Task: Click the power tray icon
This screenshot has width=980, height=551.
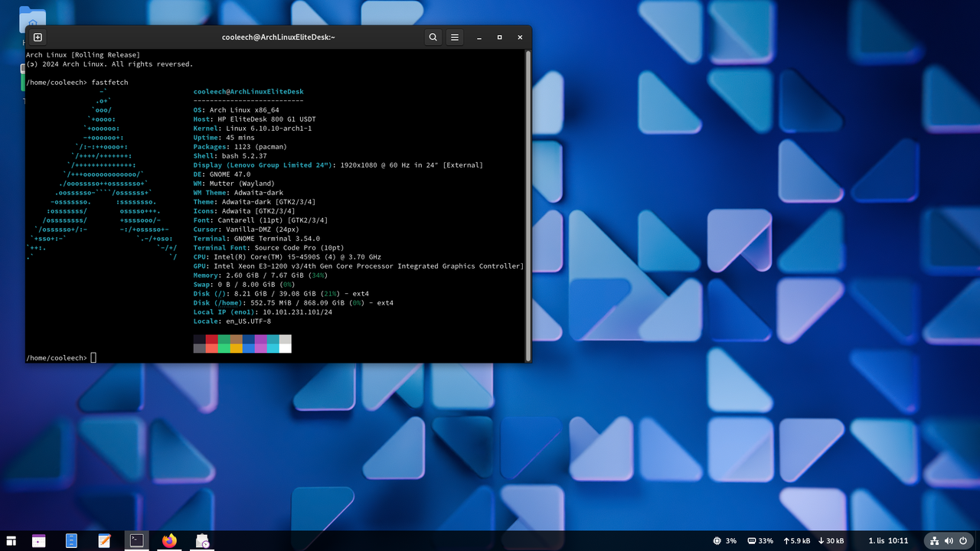Action: (962, 541)
